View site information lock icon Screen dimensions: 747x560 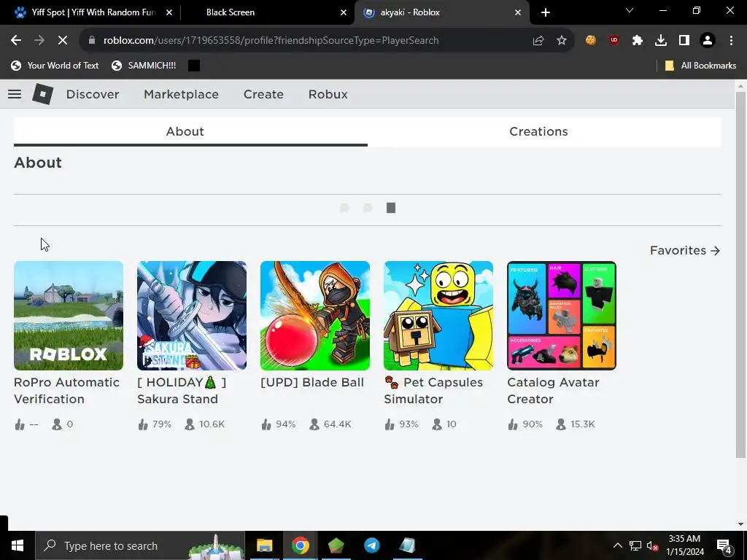coord(92,41)
